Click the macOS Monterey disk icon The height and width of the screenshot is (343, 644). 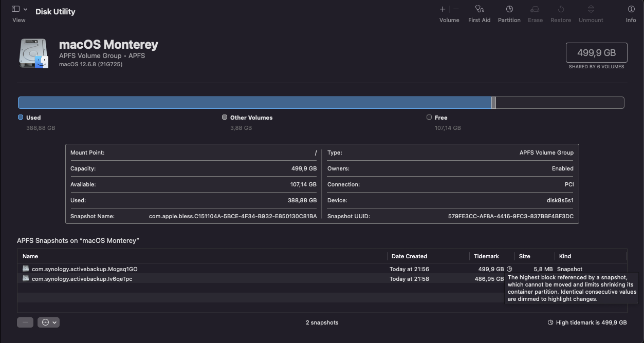[x=33, y=53]
